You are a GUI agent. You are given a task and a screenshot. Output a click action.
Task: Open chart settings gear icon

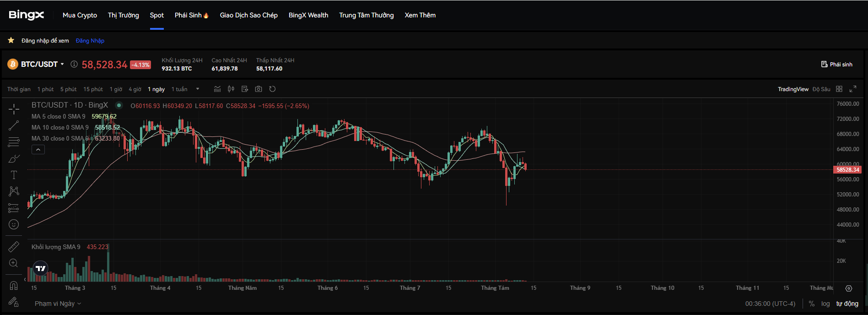tap(849, 288)
